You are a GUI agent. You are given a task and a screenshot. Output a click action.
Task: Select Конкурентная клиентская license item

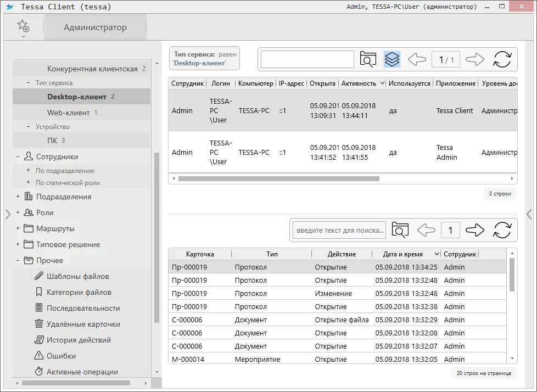point(81,69)
